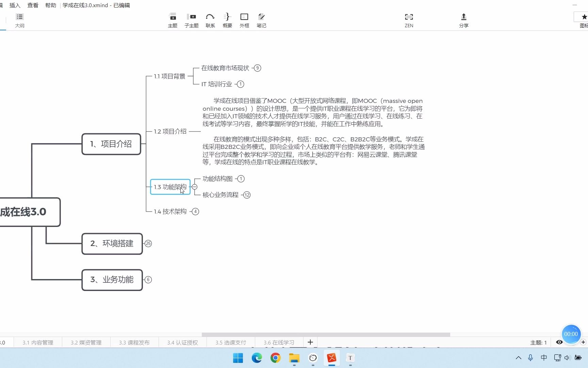The height and width of the screenshot is (368, 588).
Task: Select the 核心业务流程 topic
Action: click(220, 195)
